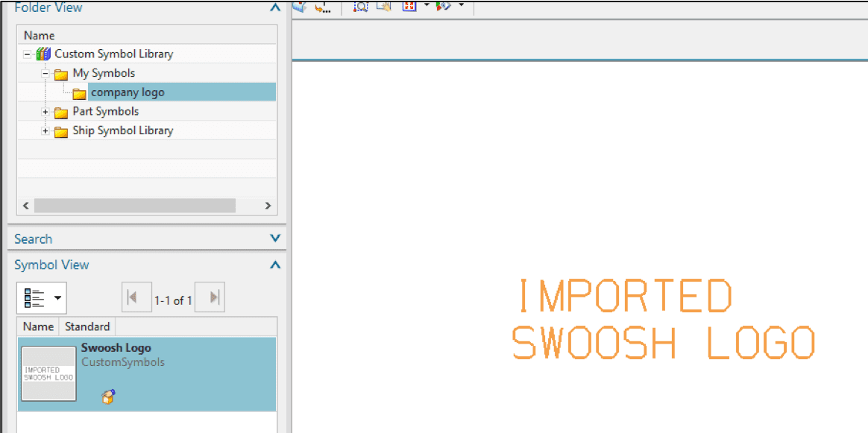Select the Zoom Area tool
Screen dimensions: 868x433
(360, 7)
